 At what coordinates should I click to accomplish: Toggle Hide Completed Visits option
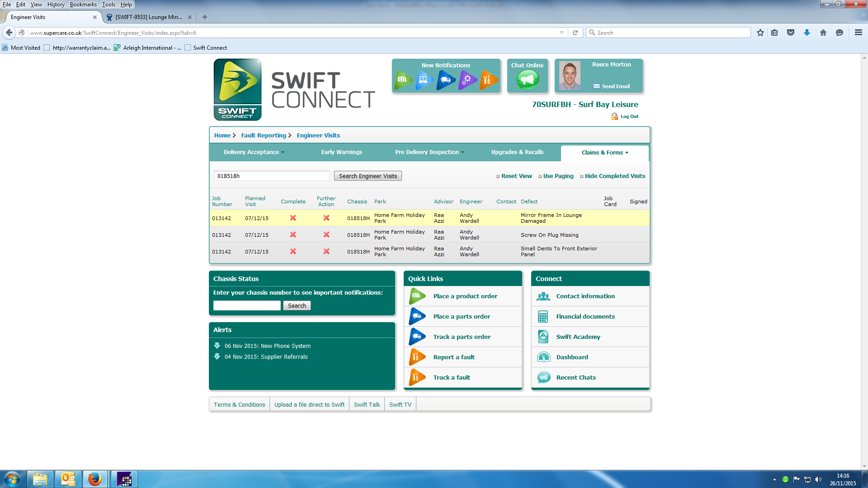click(x=614, y=176)
